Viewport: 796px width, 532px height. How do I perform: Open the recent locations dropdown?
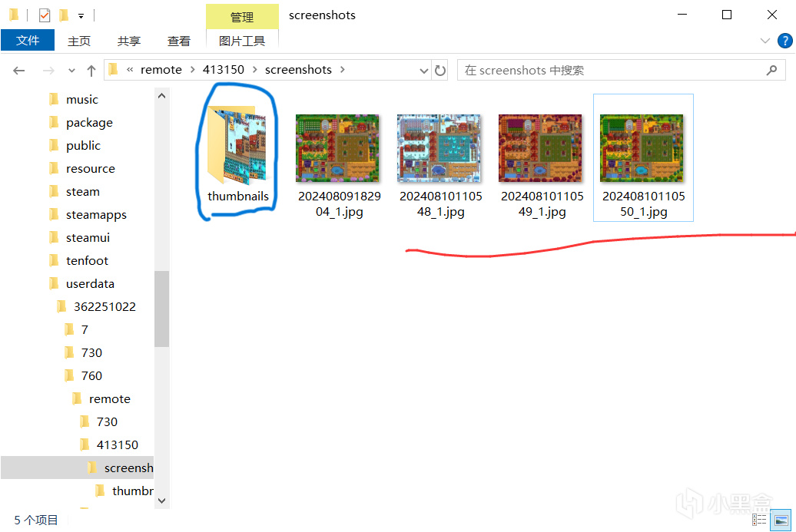click(71, 71)
